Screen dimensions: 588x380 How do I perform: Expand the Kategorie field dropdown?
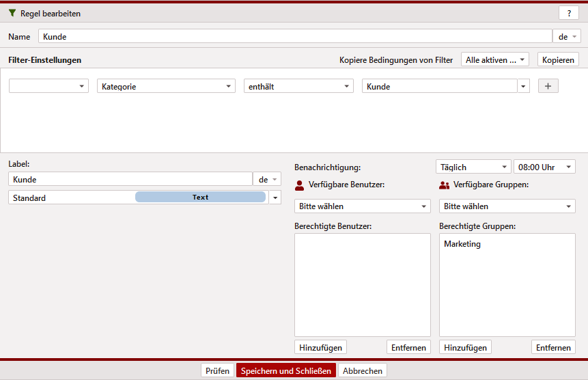tap(167, 86)
